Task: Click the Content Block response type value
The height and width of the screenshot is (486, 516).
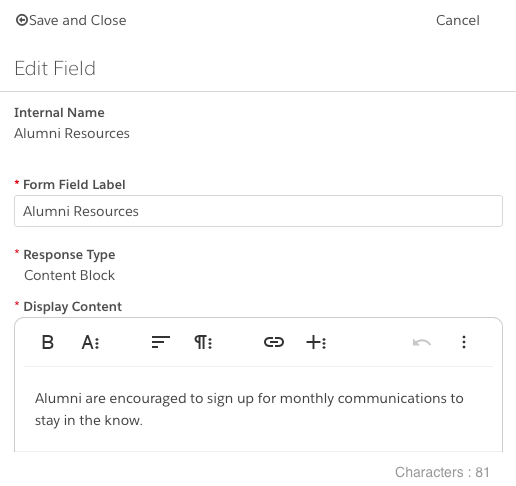Action: tap(69, 275)
